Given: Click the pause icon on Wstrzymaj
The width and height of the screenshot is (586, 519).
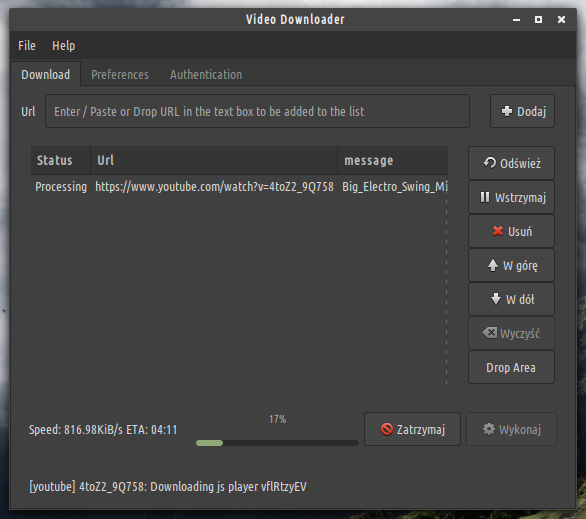Looking at the screenshot, I should click(485, 197).
